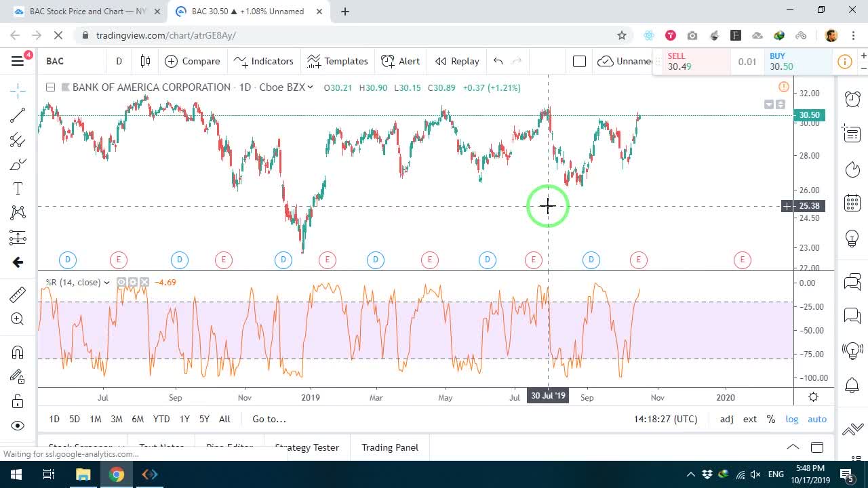Click the cloud save Unnamed layout
868x488 pixels.
point(624,61)
